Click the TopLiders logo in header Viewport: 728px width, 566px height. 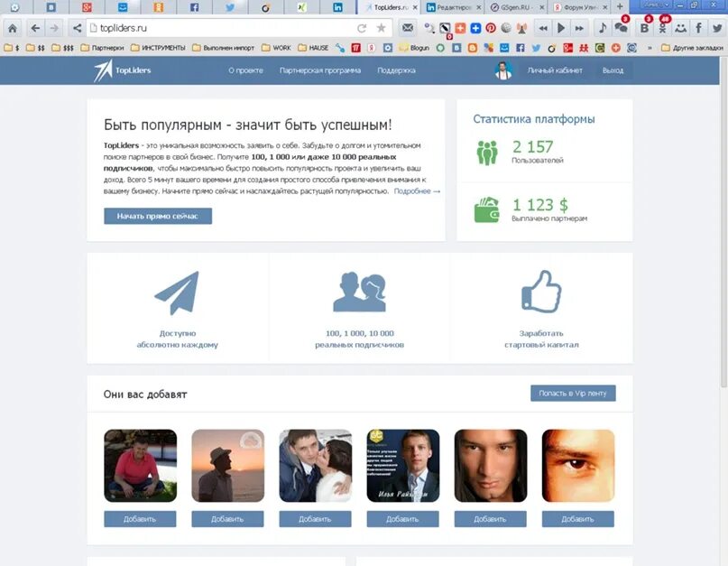[122, 70]
